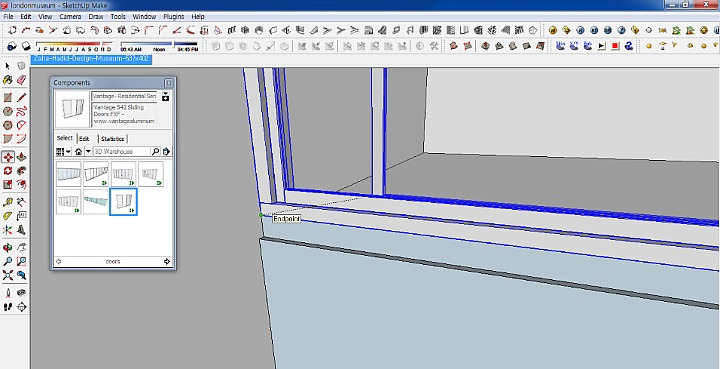Select the Protractor tool
The image size is (720, 369).
tap(8, 216)
